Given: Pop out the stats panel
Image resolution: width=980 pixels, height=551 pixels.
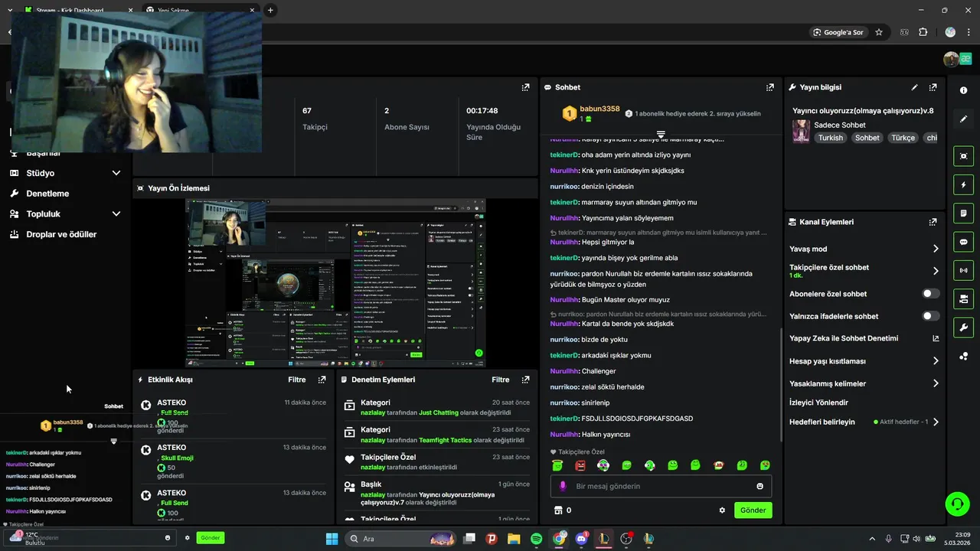Looking at the screenshot, I should point(525,87).
